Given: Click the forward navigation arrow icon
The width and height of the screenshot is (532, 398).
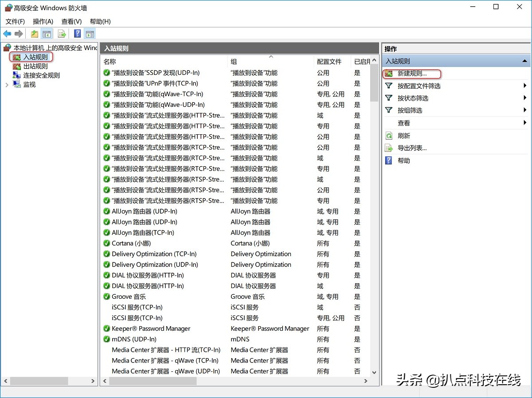Looking at the screenshot, I should point(19,33).
